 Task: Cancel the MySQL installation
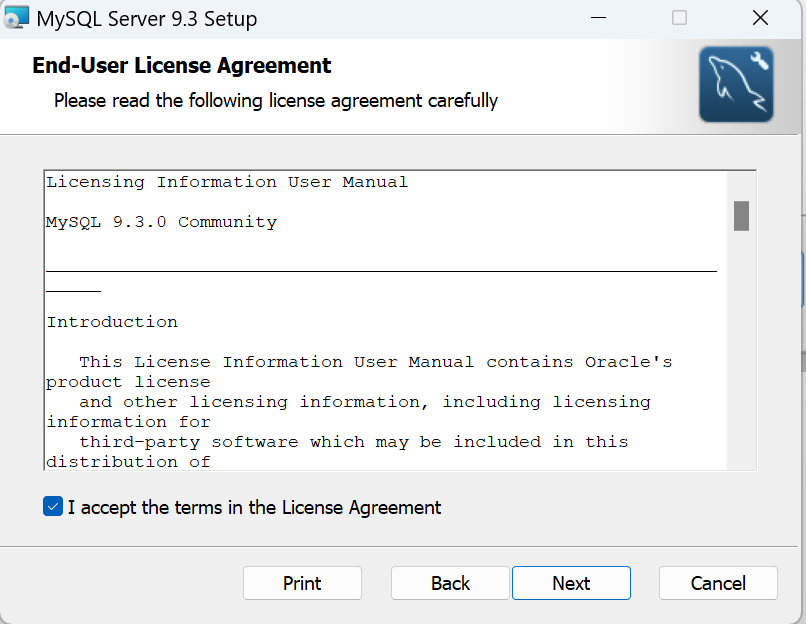[x=718, y=583]
